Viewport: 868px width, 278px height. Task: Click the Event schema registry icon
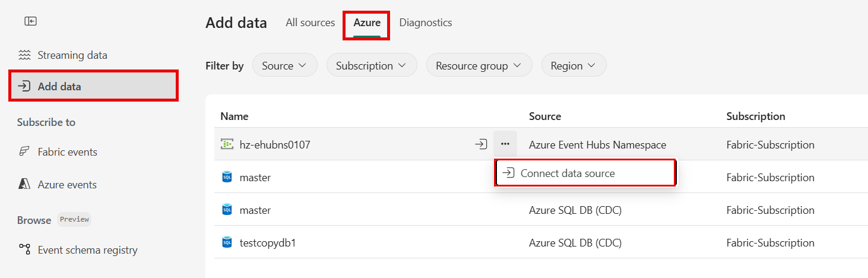24,249
